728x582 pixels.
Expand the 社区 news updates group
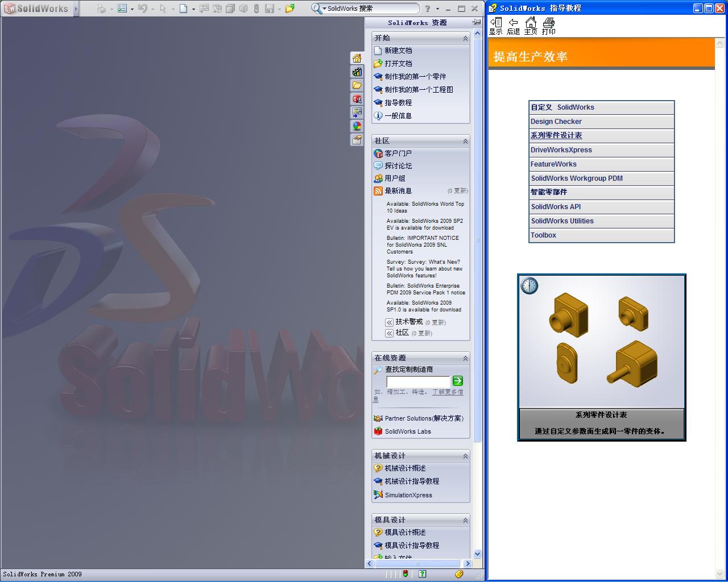coord(389,333)
